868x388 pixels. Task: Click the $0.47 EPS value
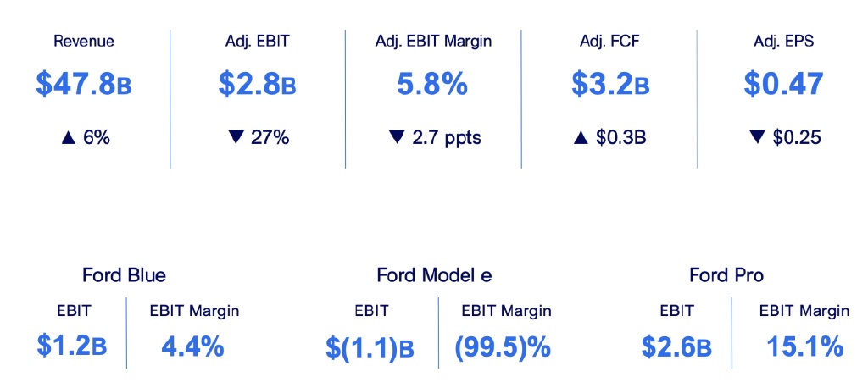pyautogui.click(x=783, y=85)
